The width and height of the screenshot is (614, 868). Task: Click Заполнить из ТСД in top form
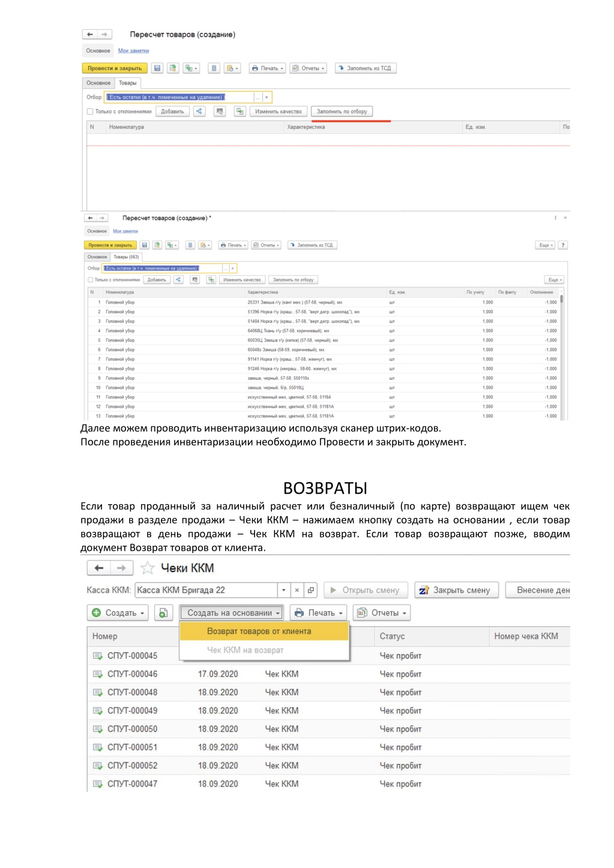tap(365, 68)
